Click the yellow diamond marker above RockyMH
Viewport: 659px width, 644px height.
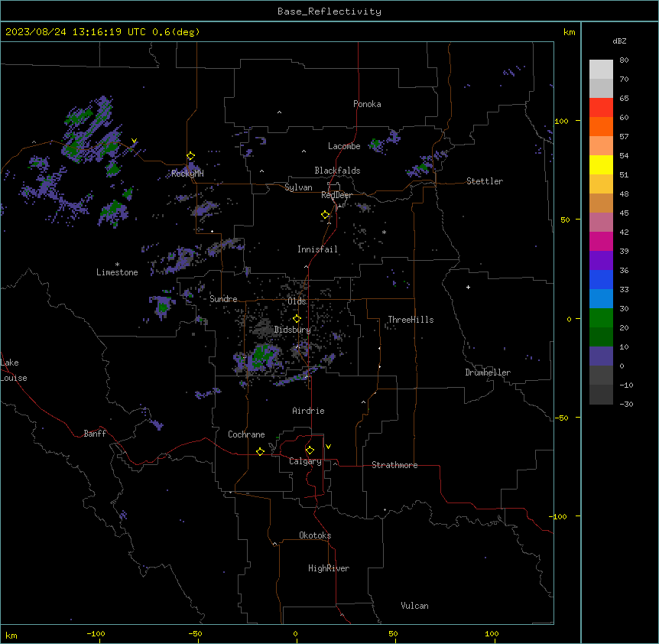coord(191,156)
